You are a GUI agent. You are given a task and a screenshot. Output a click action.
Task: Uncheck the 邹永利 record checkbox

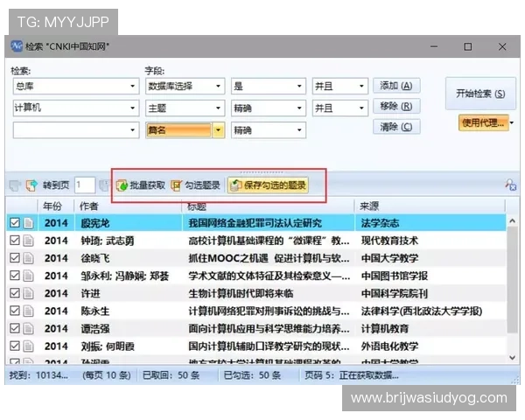click(x=15, y=276)
